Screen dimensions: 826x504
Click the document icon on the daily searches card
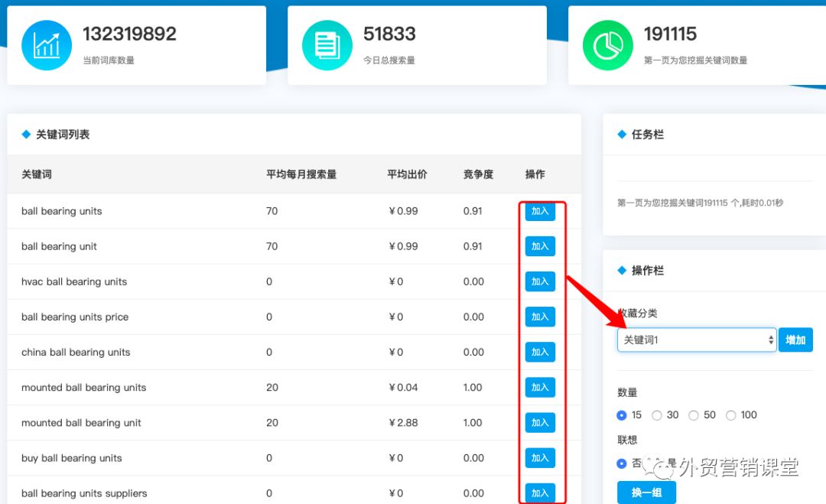tap(327, 45)
